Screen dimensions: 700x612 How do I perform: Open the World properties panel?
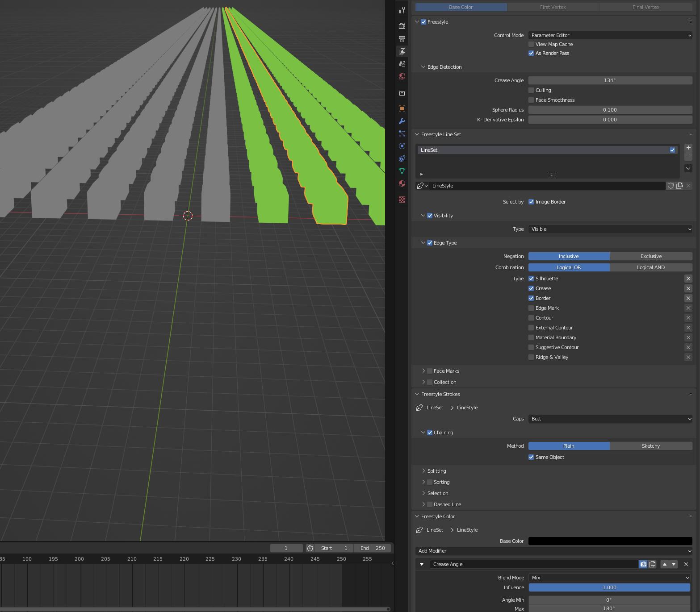(x=402, y=76)
